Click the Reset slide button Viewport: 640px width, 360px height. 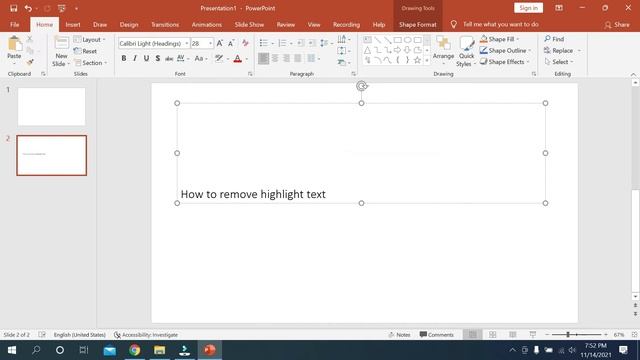point(86,51)
